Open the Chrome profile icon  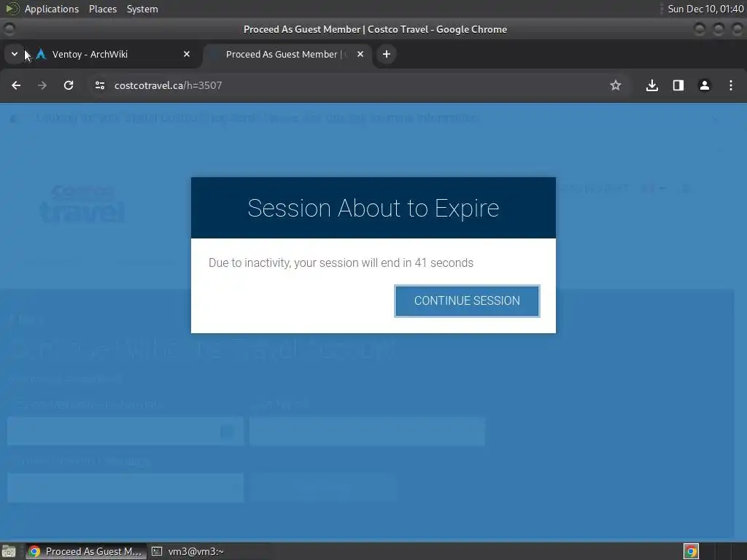tap(704, 85)
